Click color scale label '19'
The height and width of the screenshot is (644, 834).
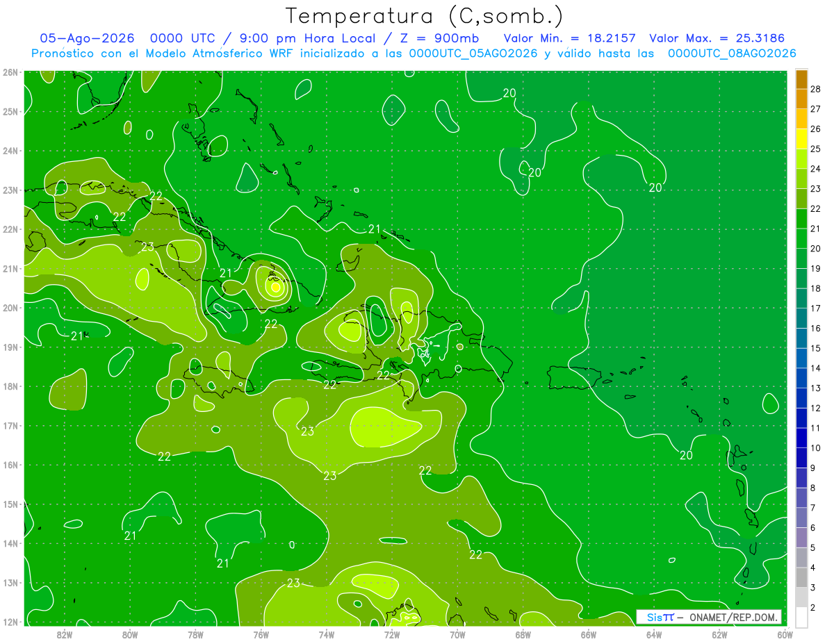[x=817, y=268]
